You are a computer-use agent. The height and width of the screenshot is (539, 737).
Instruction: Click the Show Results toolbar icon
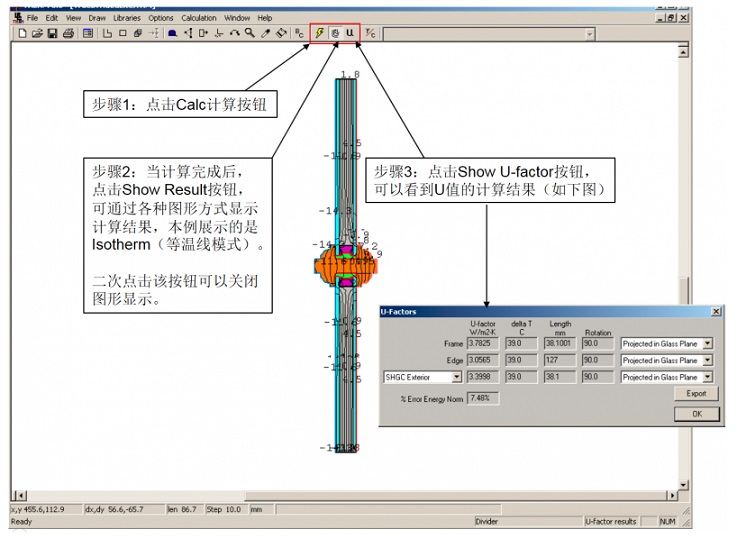pyautogui.click(x=334, y=33)
